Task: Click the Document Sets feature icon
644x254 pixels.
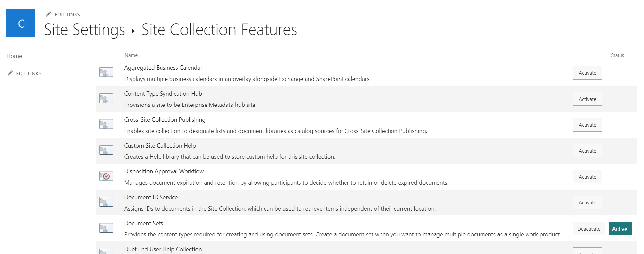Action: pyautogui.click(x=106, y=228)
